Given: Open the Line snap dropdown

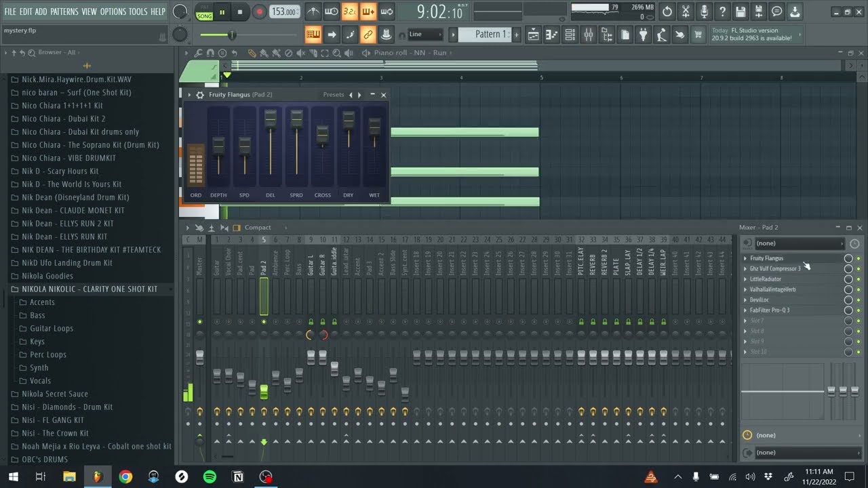Looking at the screenshot, I should click(425, 35).
